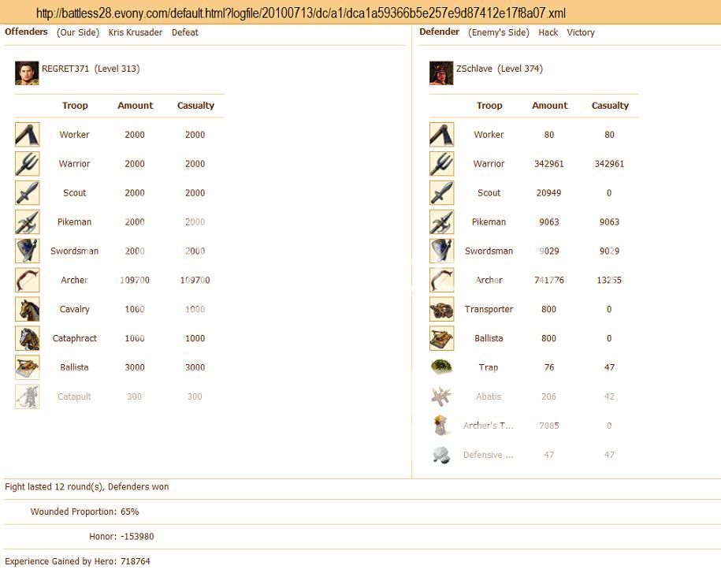Click the defender's Defensive item icon
The width and height of the screenshot is (721, 588).
[x=441, y=455]
